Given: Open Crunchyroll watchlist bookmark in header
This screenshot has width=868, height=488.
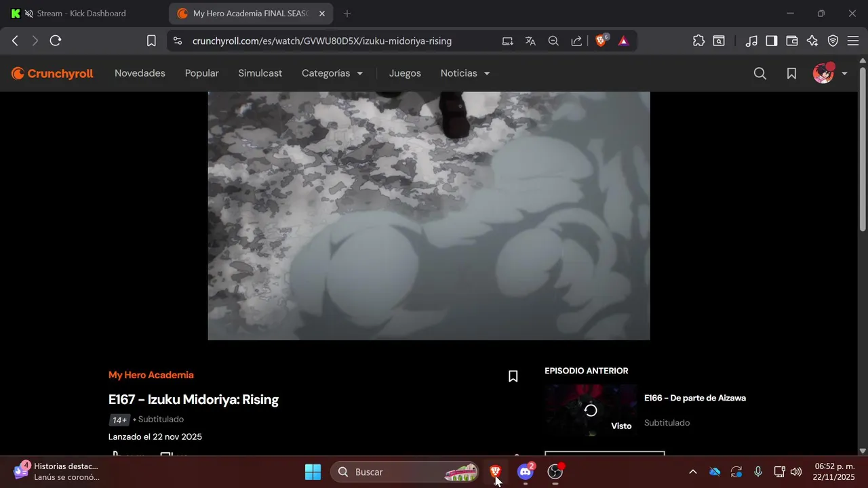Looking at the screenshot, I should coord(791,73).
